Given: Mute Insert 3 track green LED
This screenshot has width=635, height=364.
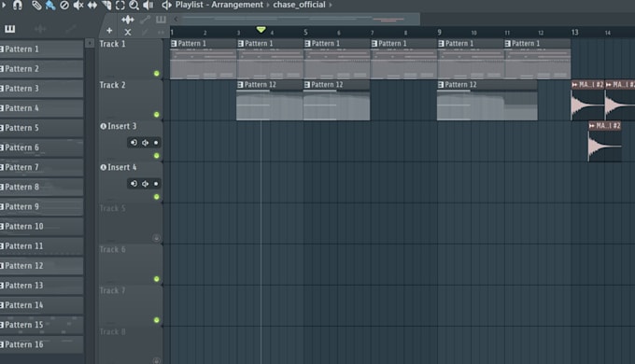Looking at the screenshot, I should pyautogui.click(x=157, y=156).
